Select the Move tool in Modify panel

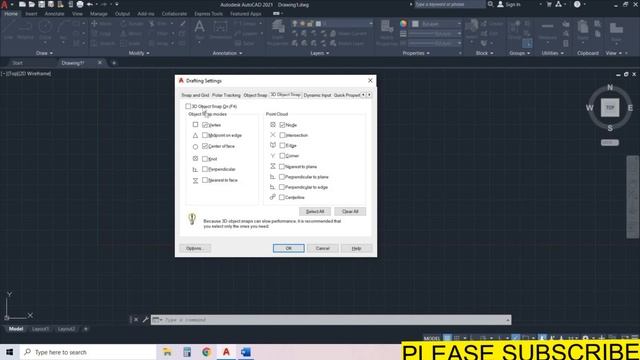coord(101,24)
